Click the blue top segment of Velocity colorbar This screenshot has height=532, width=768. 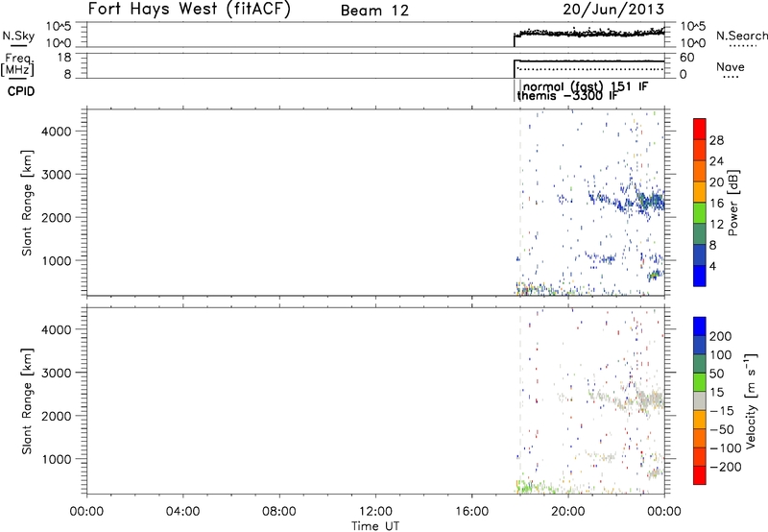pyautogui.click(x=700, y=326)
